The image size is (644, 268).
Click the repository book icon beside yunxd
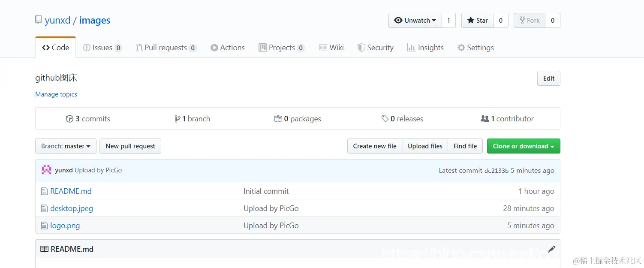pyautogui.click(x=39, y=20)
